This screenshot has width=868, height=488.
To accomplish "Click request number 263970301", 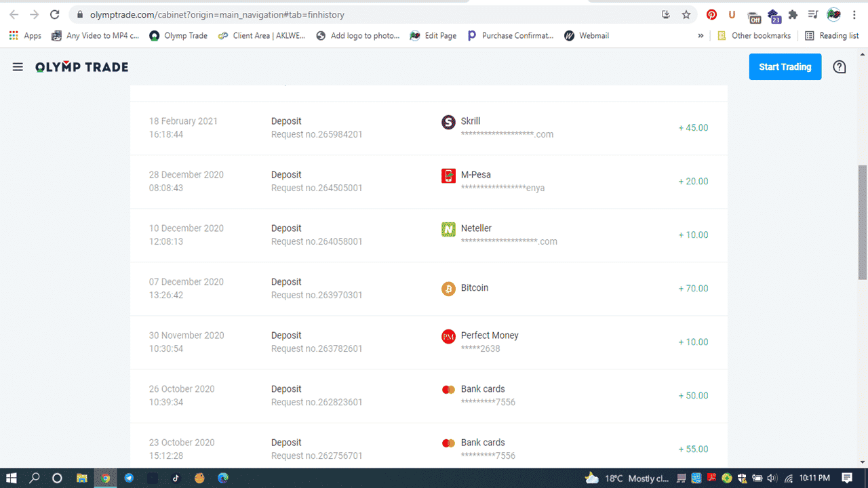I will (317, 295).
